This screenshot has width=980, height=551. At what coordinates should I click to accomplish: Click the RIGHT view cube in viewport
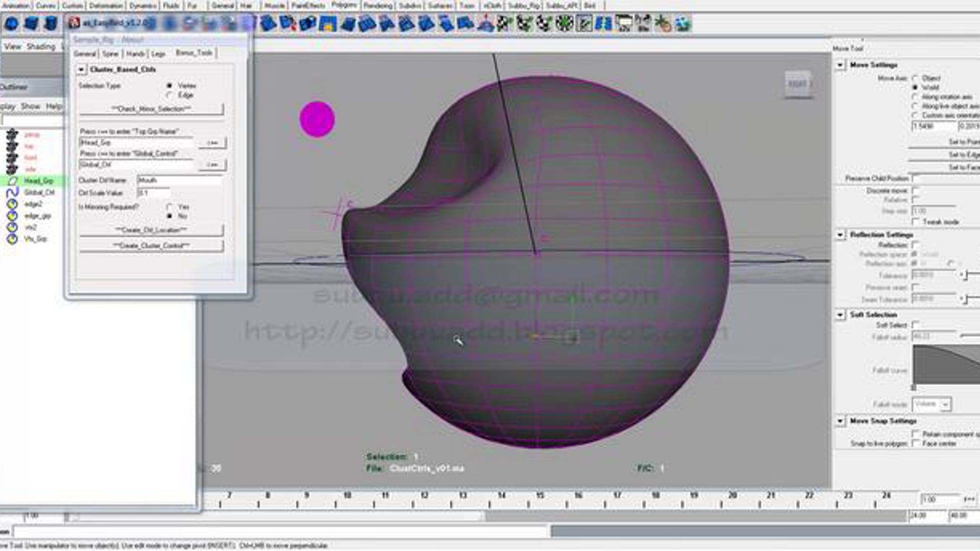coord(798,84)
